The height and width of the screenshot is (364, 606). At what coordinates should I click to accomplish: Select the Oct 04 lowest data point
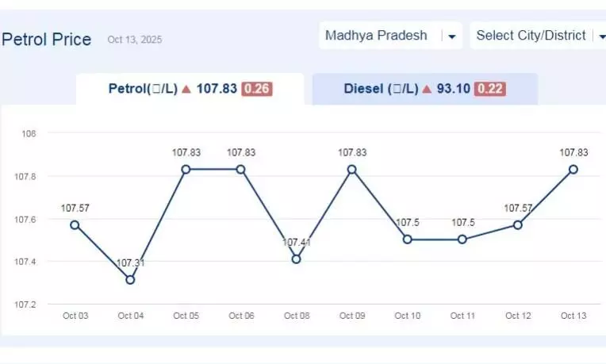[130, 280]
